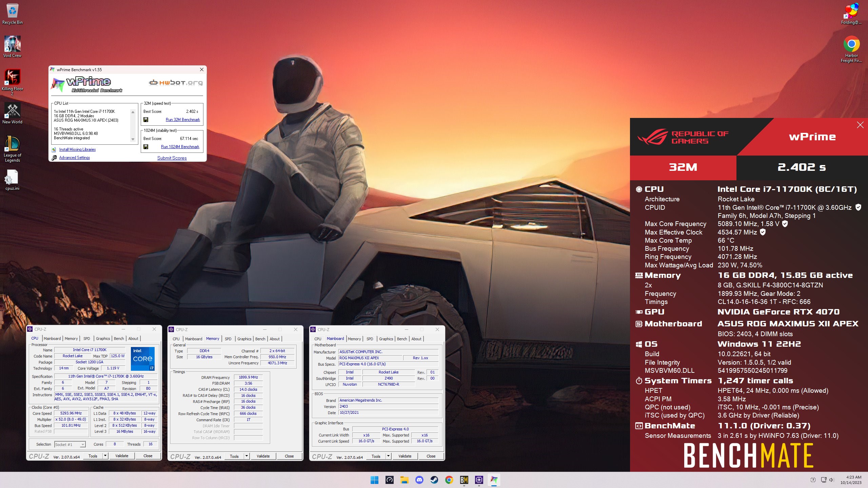
Task: Click the wPrime taskbar icon
Action: point(494,480)
